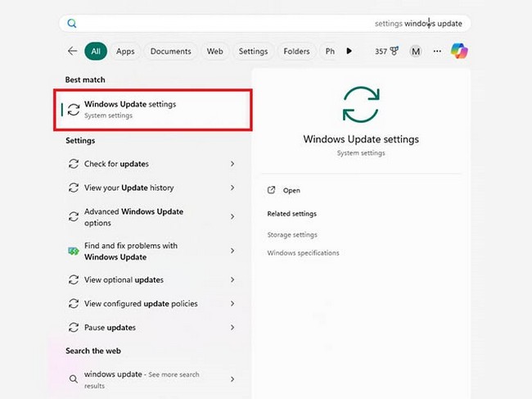Click the sync icon in Best match result
Screen dimensions: 532x399
[x=74, y=110]
